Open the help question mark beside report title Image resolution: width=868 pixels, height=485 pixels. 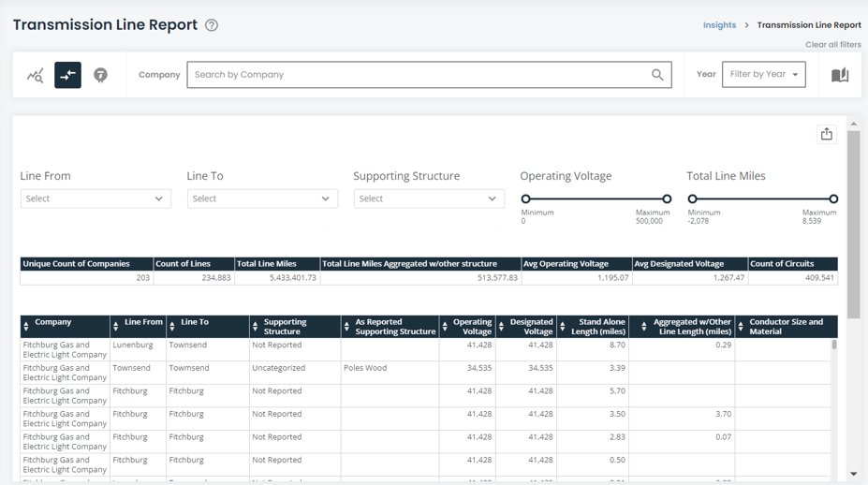click(212, 25)
